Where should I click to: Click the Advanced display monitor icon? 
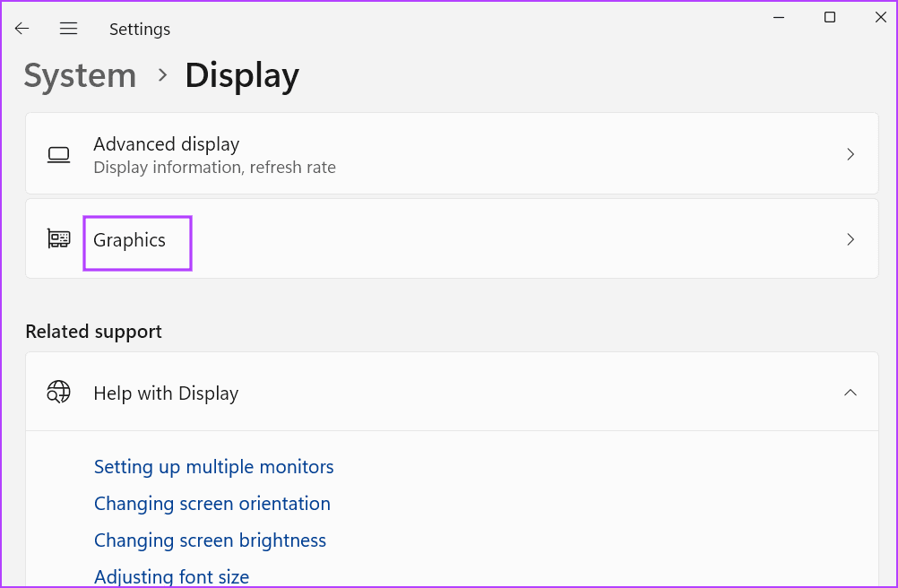click(x=59, y=154)
